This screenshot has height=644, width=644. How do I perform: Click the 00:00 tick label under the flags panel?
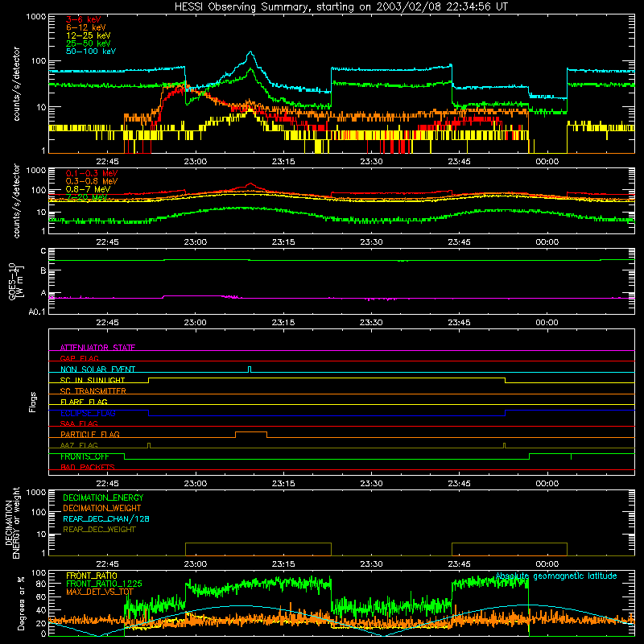coord(547,484)
